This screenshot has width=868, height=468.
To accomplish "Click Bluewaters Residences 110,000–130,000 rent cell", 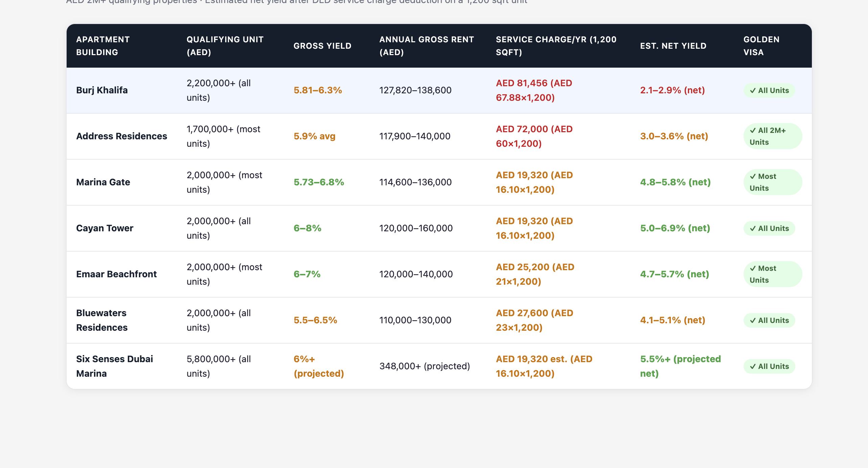I will (415, 320).
